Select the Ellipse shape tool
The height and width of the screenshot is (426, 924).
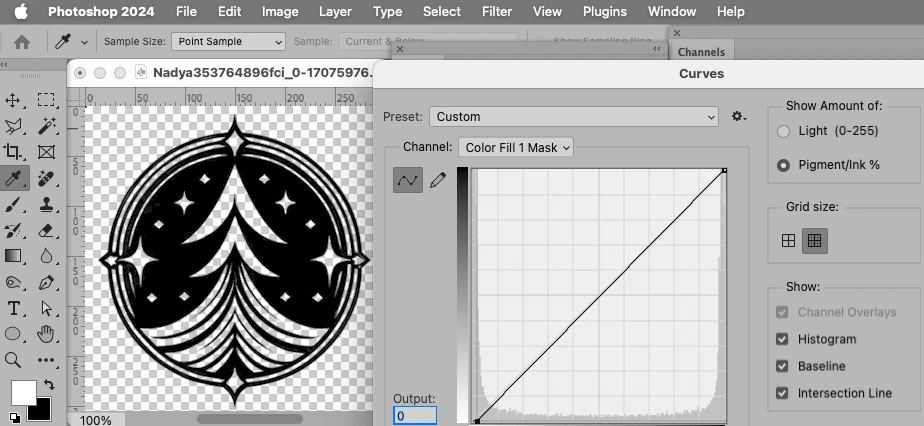(x=12, y=334)
